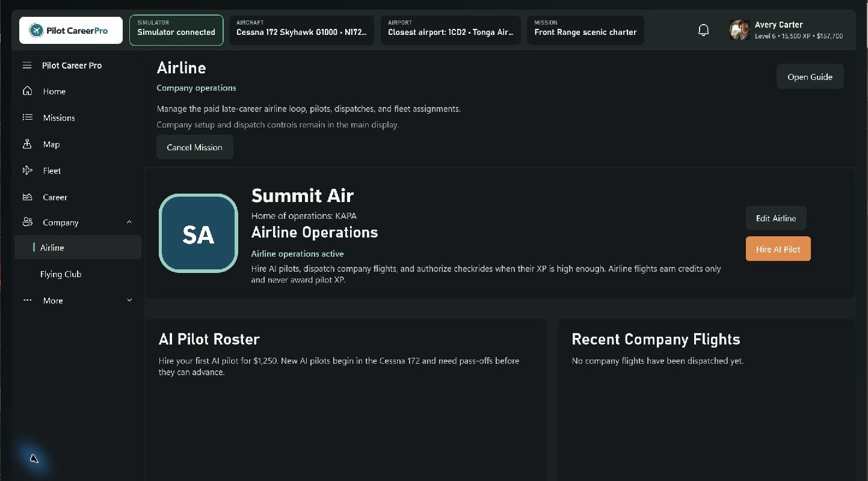
Task: Expand the More section chevron
Action: coord(129,300)
